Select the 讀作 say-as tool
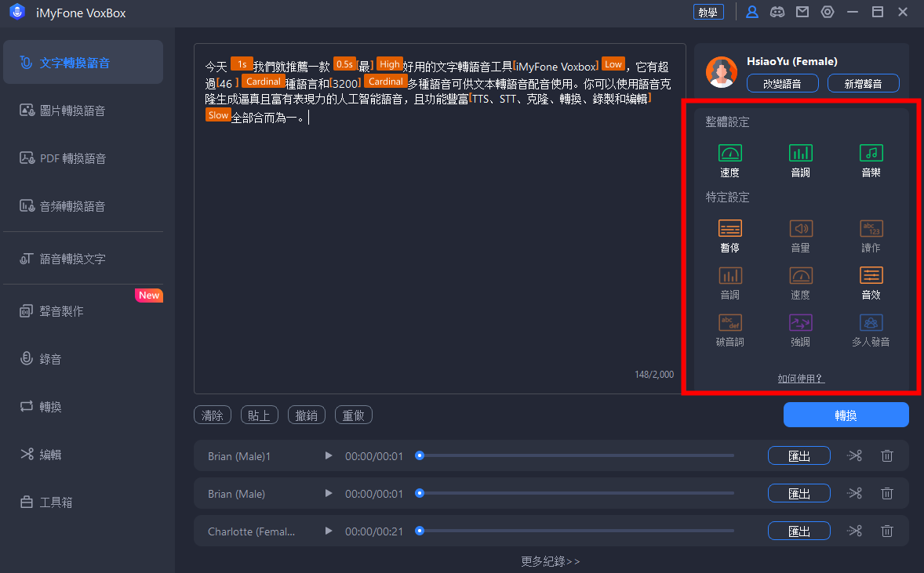The height and width of the screenshot is (573, 924). [x=871, y=236]
